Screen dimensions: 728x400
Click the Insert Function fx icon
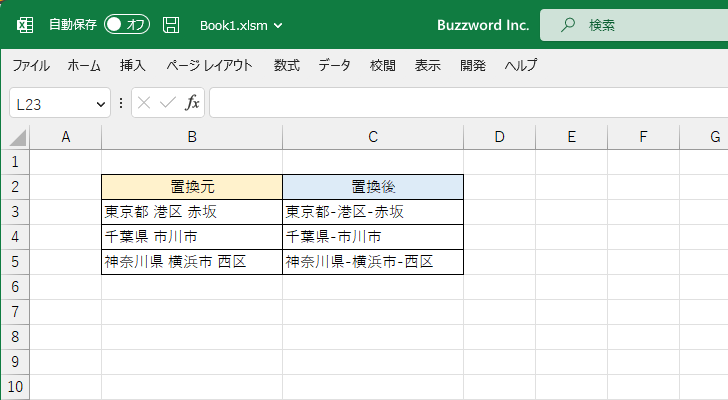pos(192,103)
